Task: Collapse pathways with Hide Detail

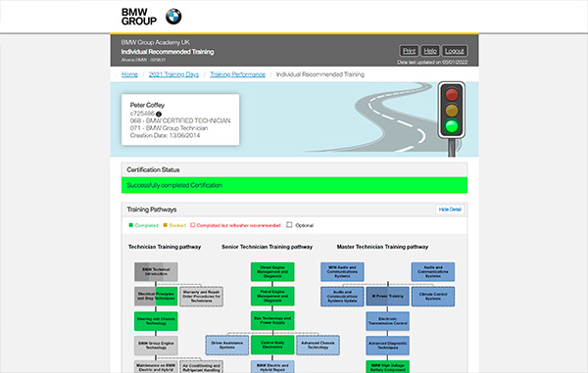Action: click(x=450, y=210)
